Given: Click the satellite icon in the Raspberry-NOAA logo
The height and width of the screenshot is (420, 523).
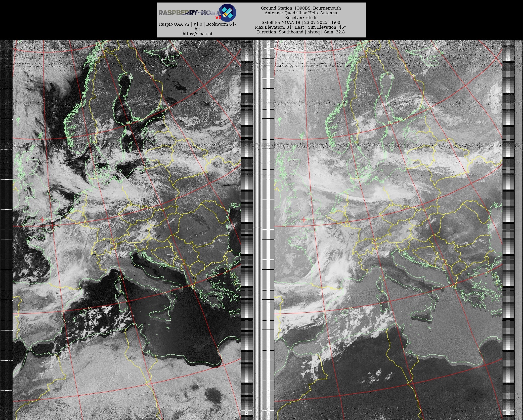Looking at the screenshot, I should [x=227, y=13].
